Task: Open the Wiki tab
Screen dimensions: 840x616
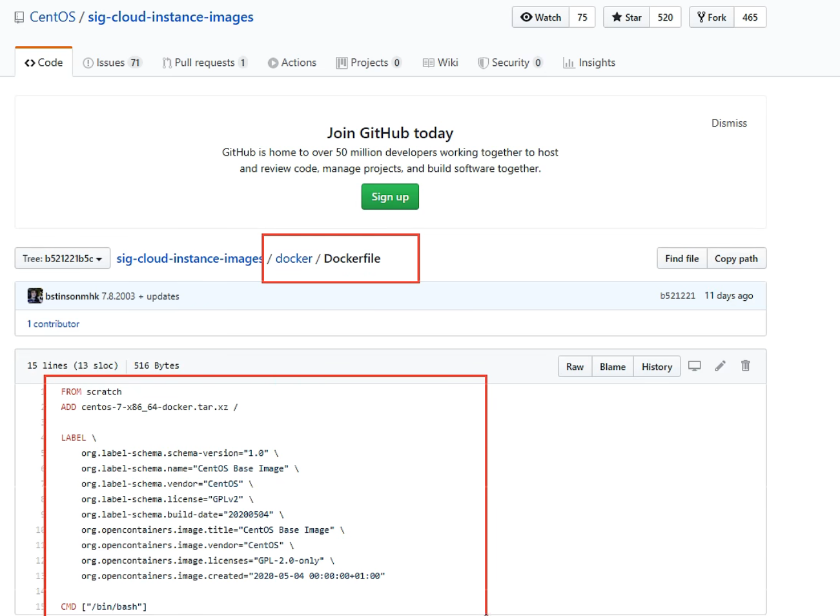Action: (x=440, y=63)
